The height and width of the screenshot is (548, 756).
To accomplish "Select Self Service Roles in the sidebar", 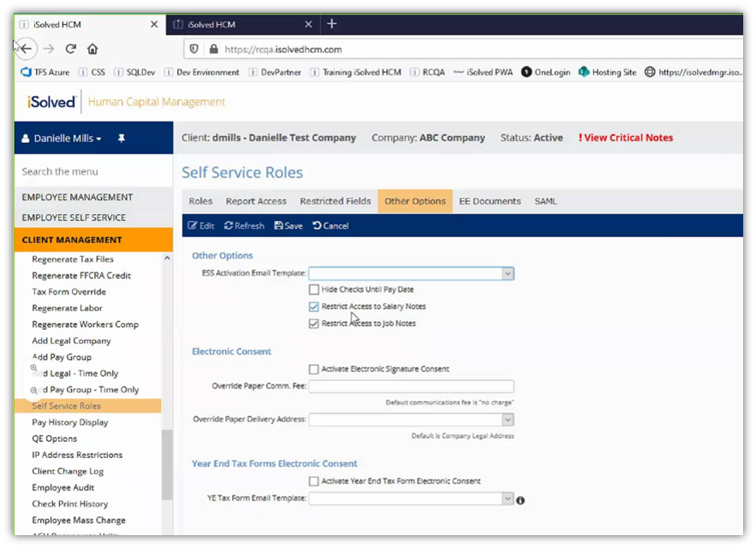I will pyautogui.click(x=87, y=406).
